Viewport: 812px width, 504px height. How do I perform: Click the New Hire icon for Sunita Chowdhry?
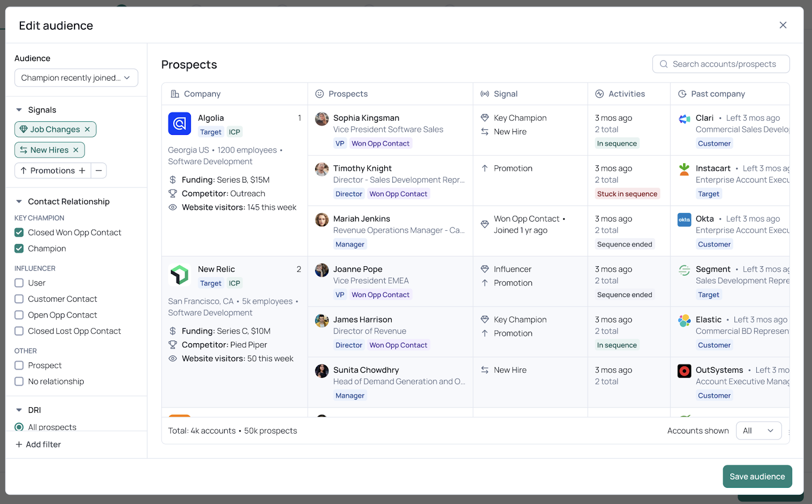click(485, 370)
